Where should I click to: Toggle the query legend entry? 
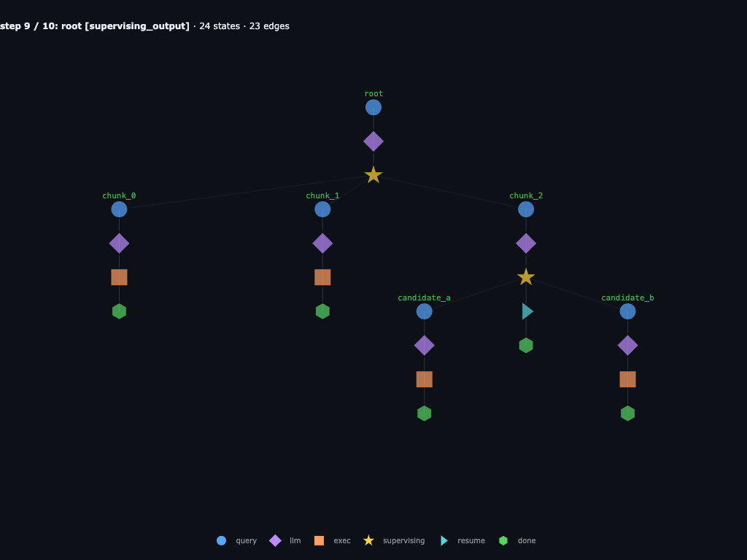point(237,540)
